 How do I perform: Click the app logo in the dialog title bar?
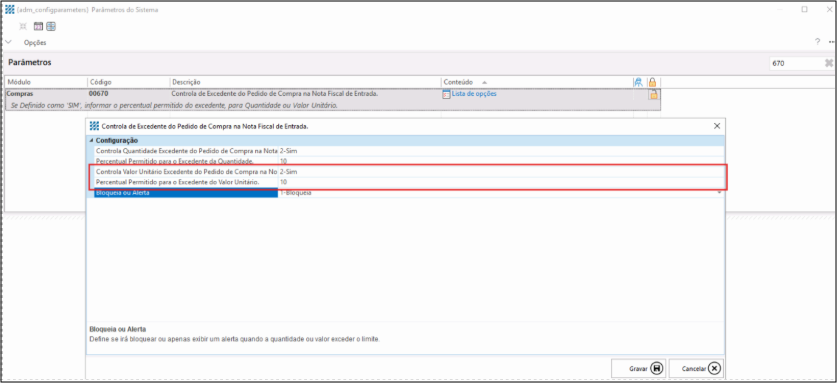tap(95, 126)
